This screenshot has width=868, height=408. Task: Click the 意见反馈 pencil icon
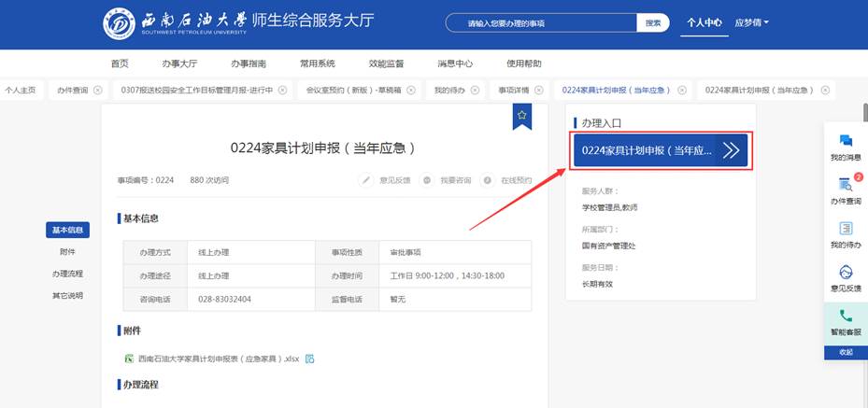[367, 179]
